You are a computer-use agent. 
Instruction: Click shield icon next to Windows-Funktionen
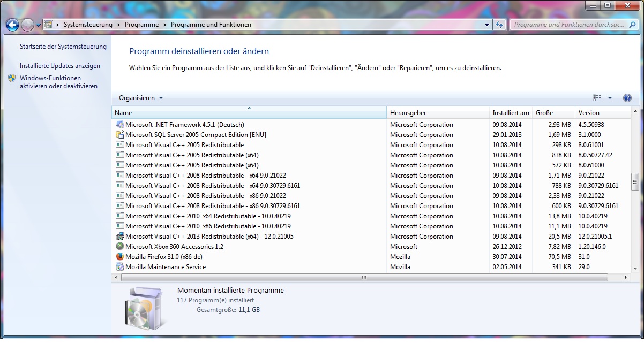(x=12, y=78)
